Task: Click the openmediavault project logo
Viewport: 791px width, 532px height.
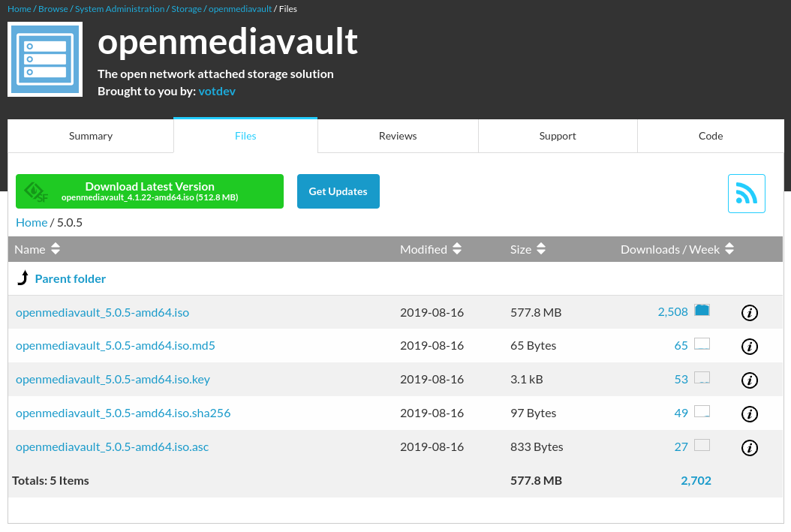Action: [45, 59]
